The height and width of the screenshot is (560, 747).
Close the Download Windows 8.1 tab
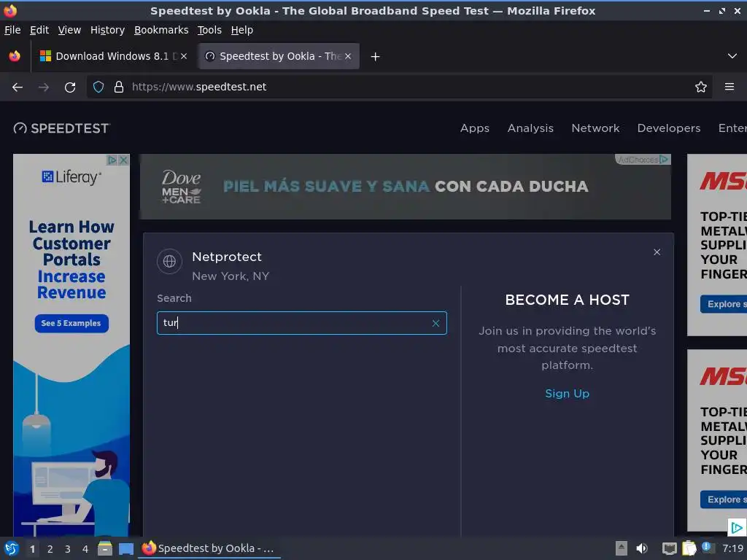184,56
